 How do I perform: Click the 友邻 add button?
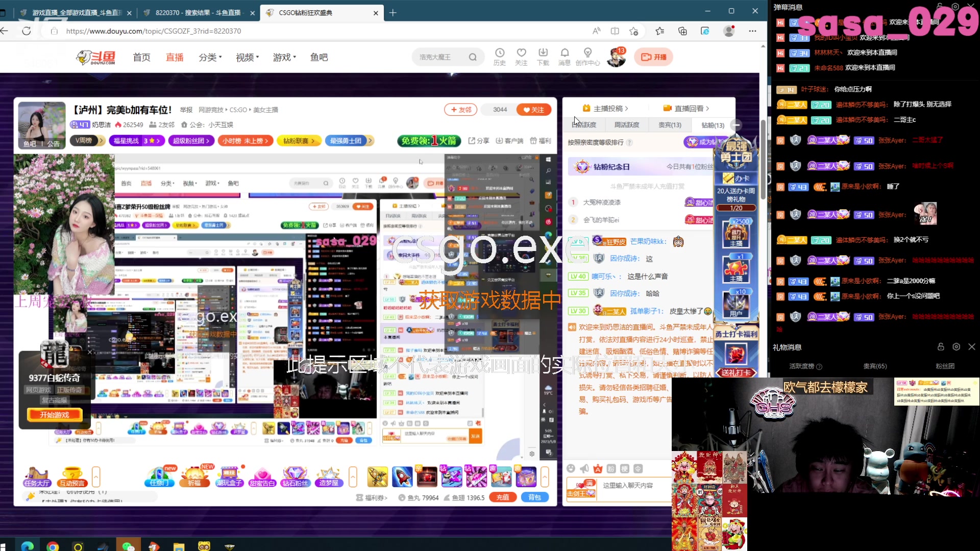[461, 110]
